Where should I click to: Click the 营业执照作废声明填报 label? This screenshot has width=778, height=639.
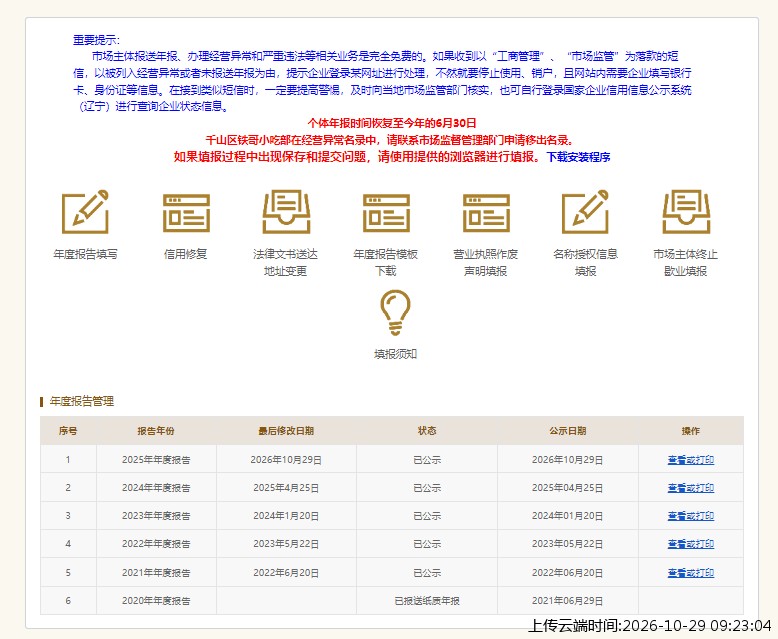click(x=486, y=262)
